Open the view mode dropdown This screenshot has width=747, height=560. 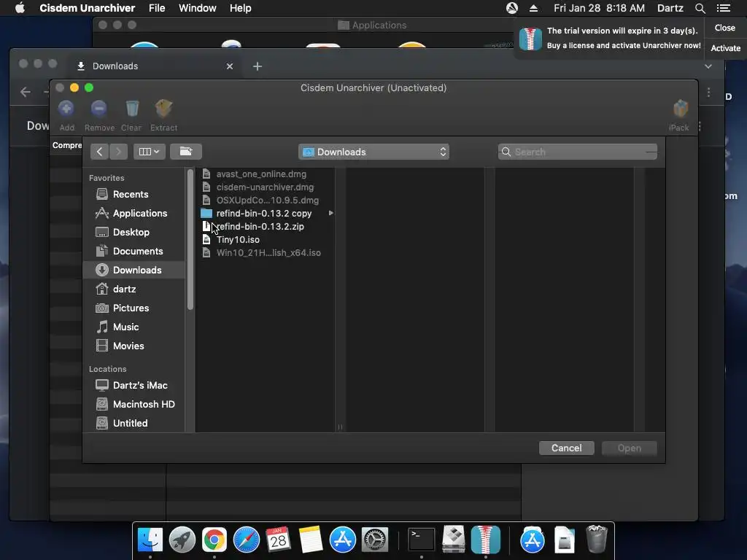pyautogui.click(x=149, y=152)
